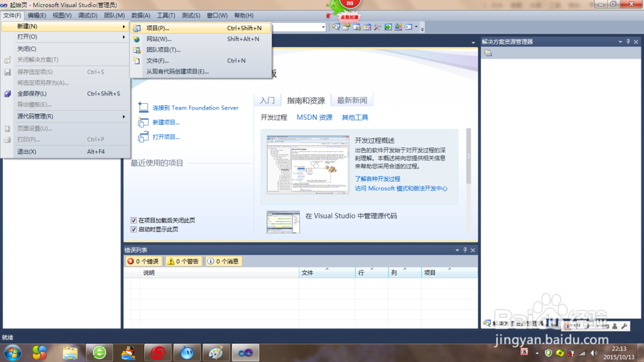Open the 其他工具 link

pos(355,117)
